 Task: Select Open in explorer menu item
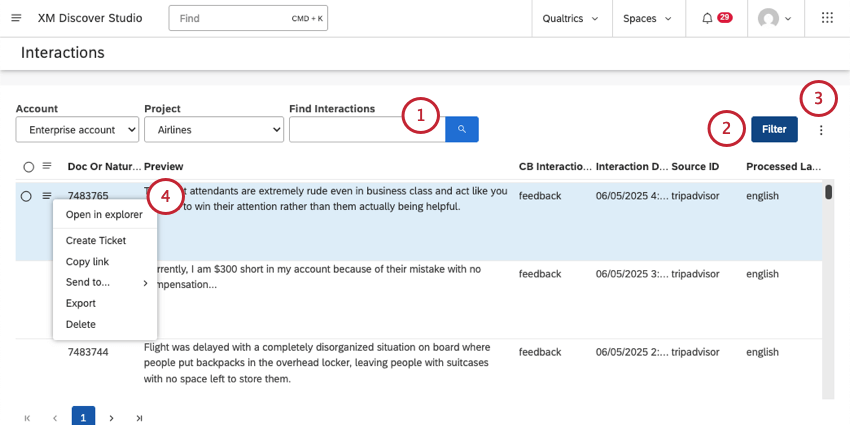click(104, 214)
